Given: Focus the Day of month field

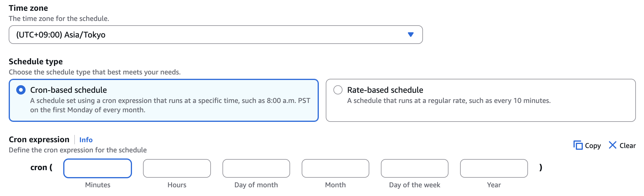Looking at the screenshot, I should [x=256, y=168].
